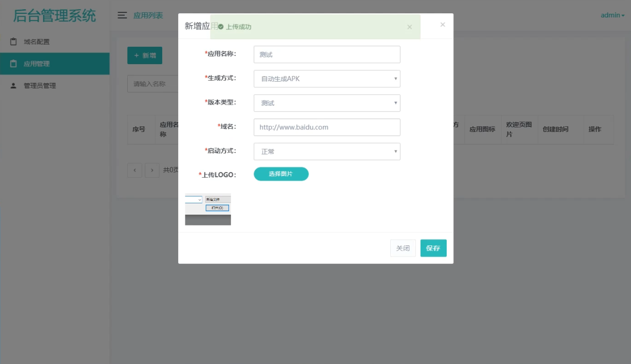Open the admin account dropdown in the header
Screen dimensions: 631x364
point(611,15)
